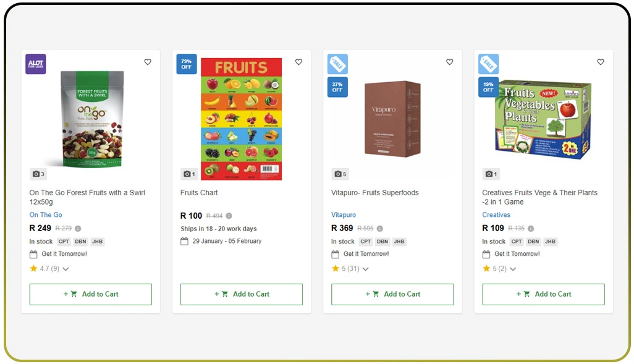Click the Sale tag badge on Vitapuro product
Image resolution: width=634 pixels, height=364 pixels.
337,63
